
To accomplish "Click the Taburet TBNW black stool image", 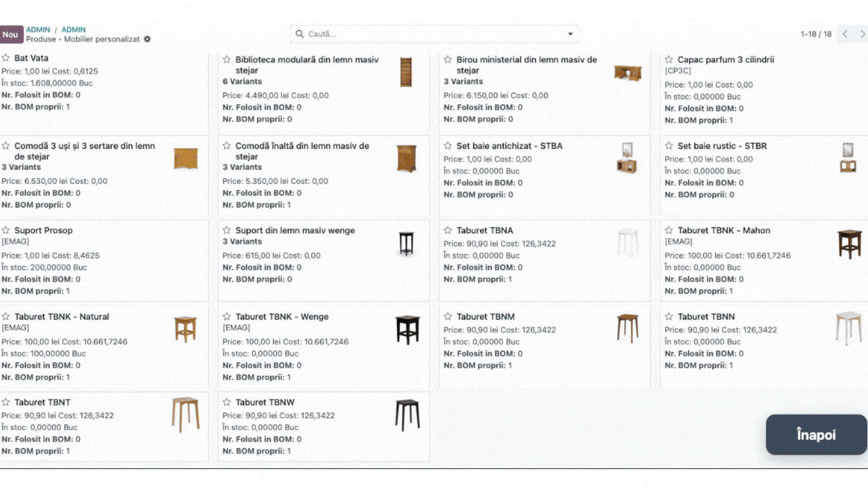I will tap(407, 415).
